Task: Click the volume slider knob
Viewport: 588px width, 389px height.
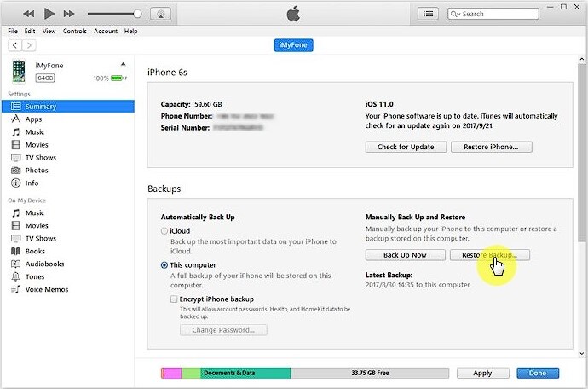Action: [137, 14]
